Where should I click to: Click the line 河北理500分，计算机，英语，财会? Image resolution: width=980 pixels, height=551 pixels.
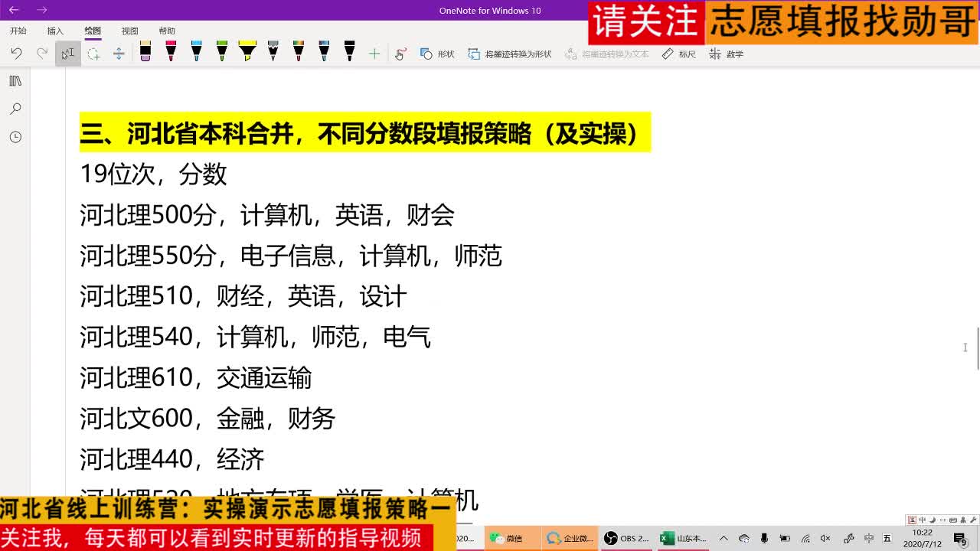click(267, 215)
